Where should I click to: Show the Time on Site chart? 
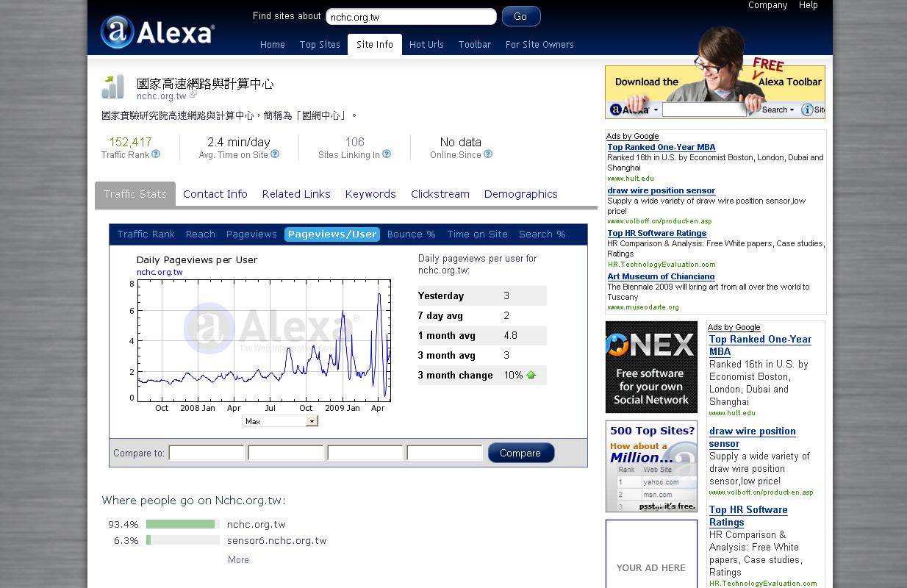(x=478, y=234)
